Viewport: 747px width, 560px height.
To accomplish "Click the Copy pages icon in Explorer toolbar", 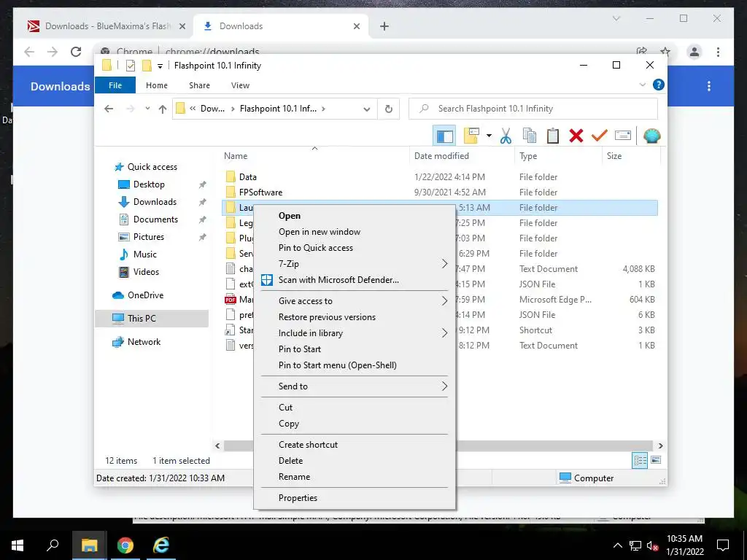I will [x=530, y=136].
